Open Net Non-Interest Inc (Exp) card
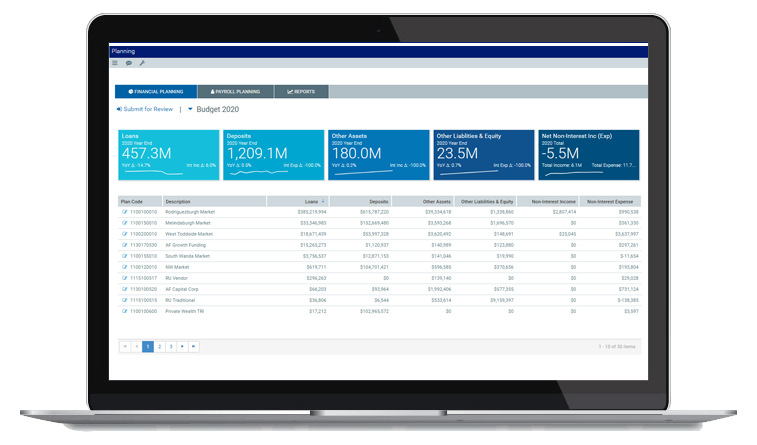The image size is (757, 445). click(589, 155)
